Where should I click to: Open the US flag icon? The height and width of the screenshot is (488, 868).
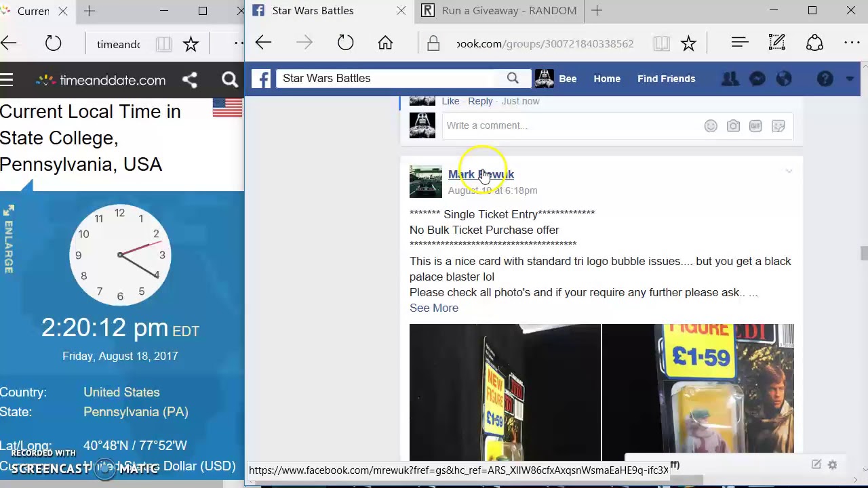click(x=227, y=108)
